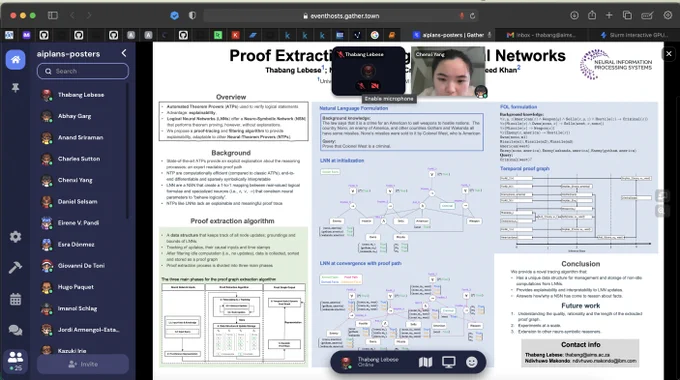Switch to the Gmail Inbox tab

[541, 35]
